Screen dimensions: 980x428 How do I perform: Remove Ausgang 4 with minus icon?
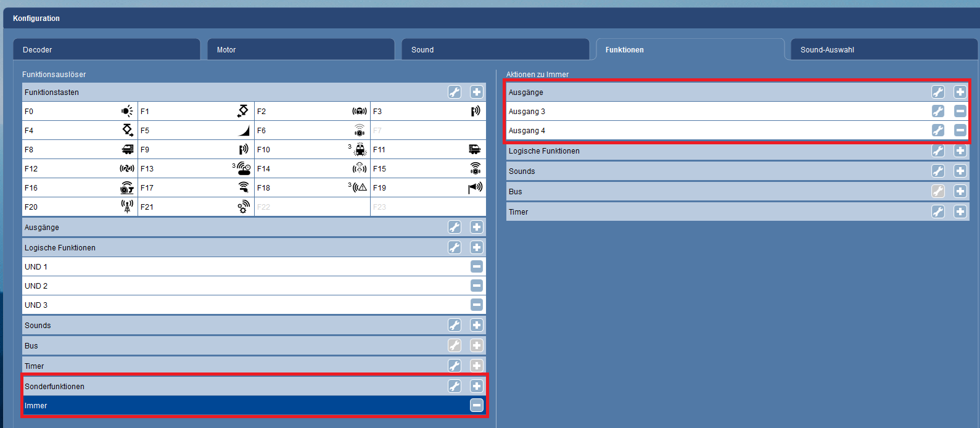tap(960, 131)
